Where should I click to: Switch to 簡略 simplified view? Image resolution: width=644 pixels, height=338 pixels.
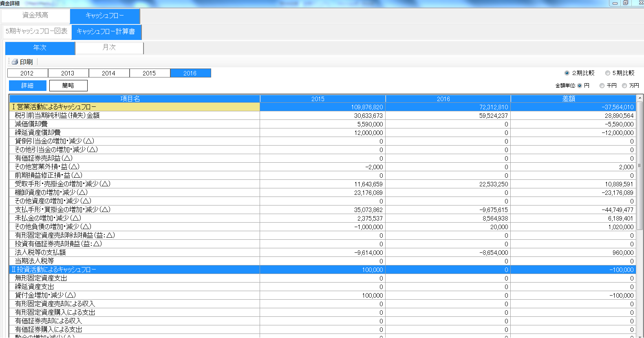coord(68,86)
